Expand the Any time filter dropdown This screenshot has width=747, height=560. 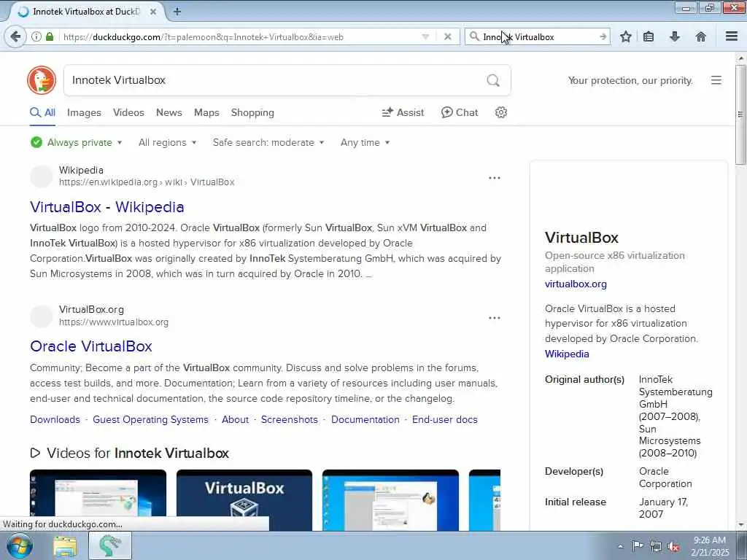365,142
